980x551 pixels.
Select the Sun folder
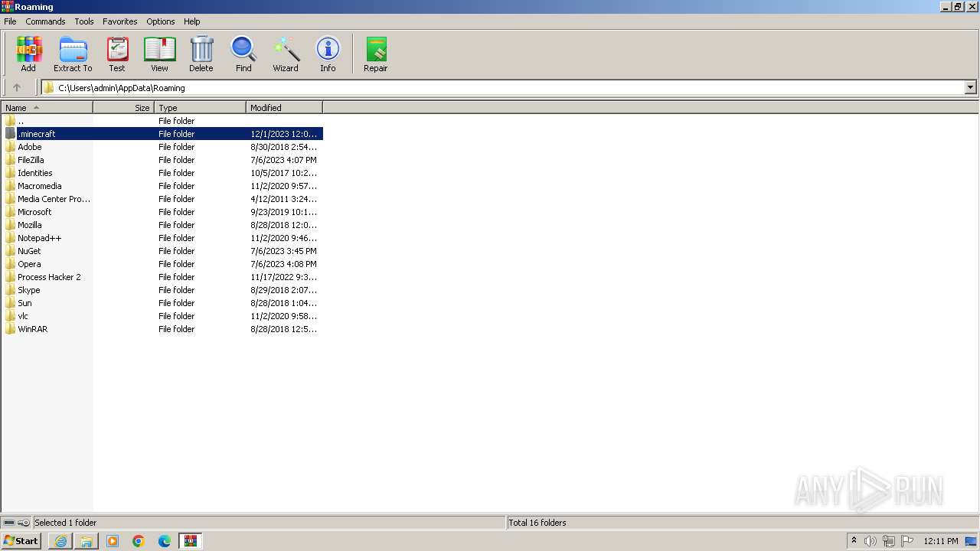point(162,303)
